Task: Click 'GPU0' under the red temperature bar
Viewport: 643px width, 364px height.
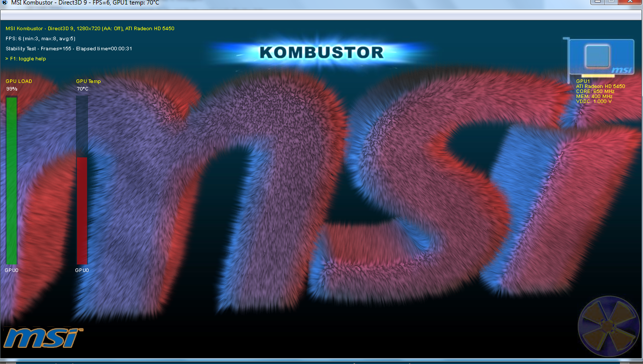Action: tap(82, 270)
